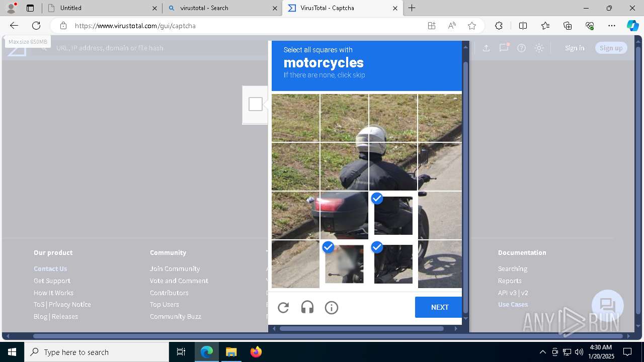Open the Reports documentation link

tap(510, 281)
